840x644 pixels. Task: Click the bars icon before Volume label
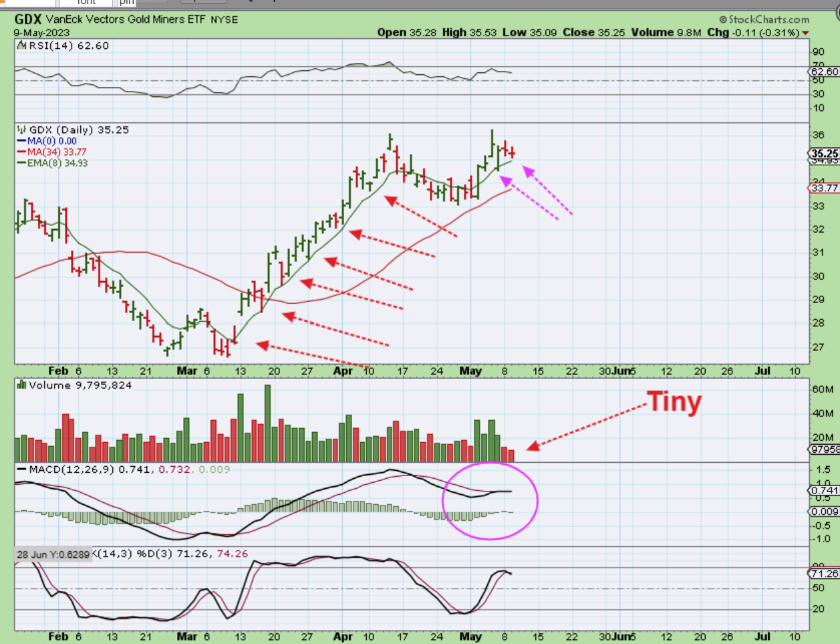(21, 385)
